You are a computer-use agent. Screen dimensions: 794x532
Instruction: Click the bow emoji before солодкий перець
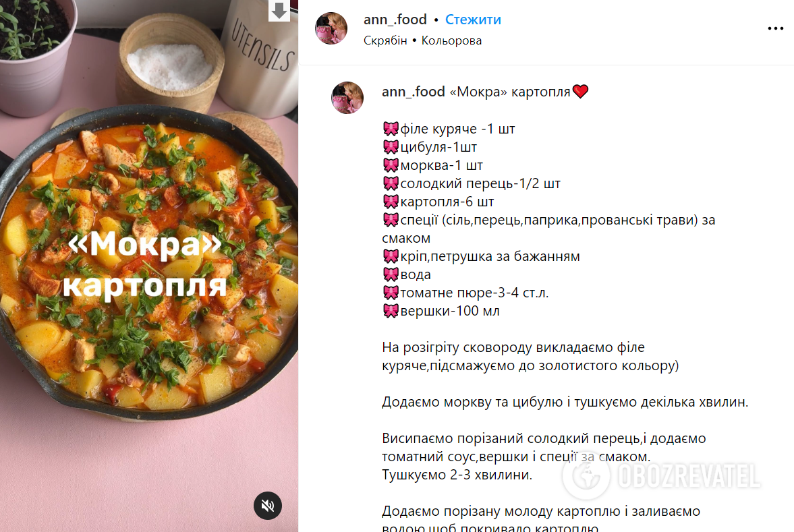(x=391, y=183)
